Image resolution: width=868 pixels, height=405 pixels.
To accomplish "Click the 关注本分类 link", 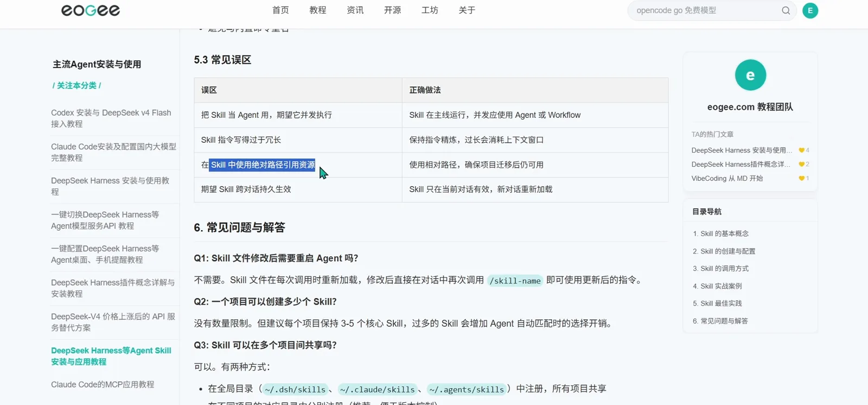I will click(76, 85).
